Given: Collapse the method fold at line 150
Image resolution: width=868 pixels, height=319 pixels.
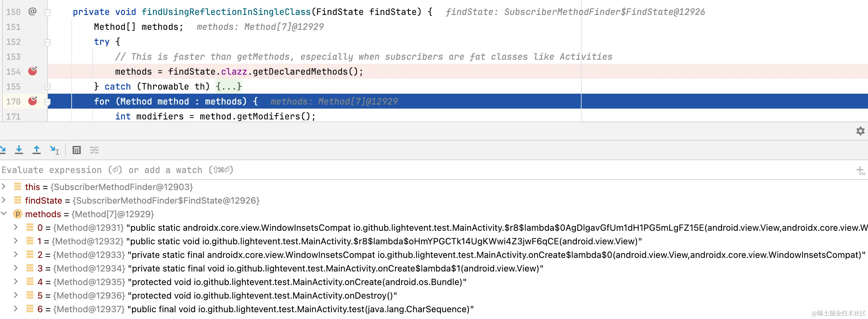Looking at the screenshot, I should (48, 13).
